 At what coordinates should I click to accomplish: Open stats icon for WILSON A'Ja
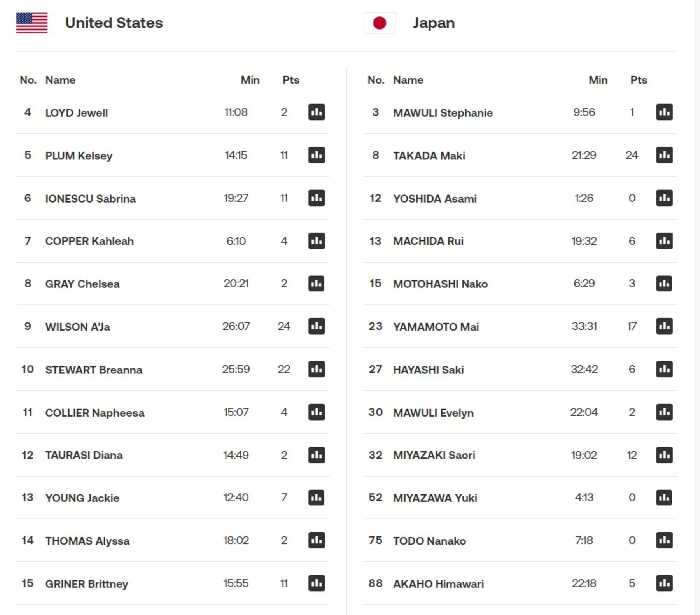[317, 326]
